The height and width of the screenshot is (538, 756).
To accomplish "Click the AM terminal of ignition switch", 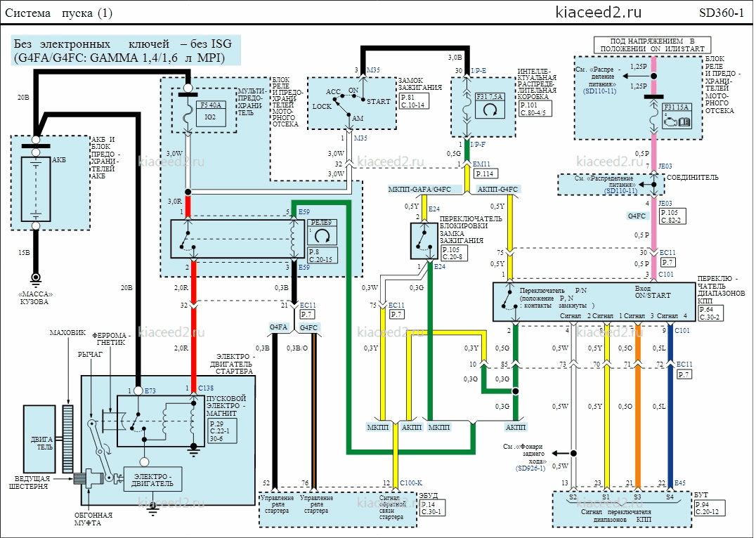I will [x=358, y=118].
